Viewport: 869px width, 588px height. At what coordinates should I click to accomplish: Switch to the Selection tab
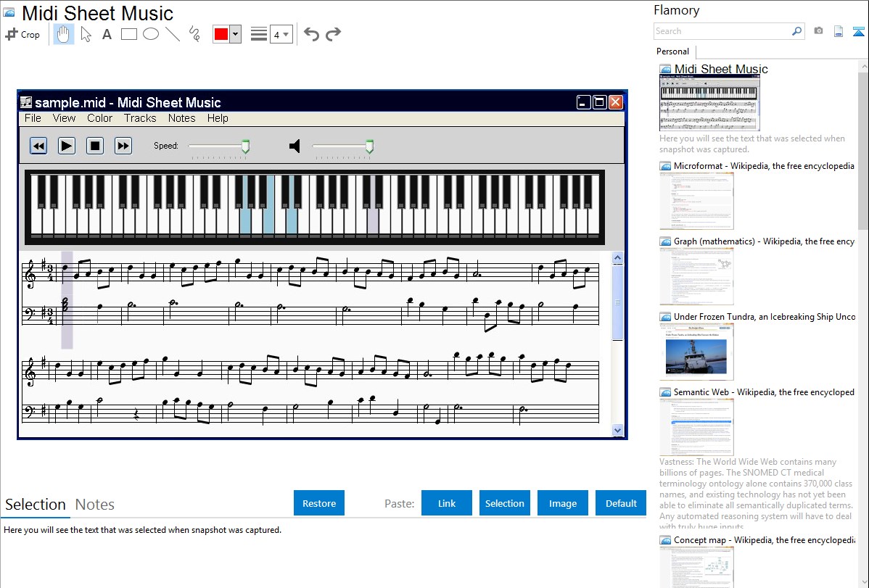[x=36, y=505]
